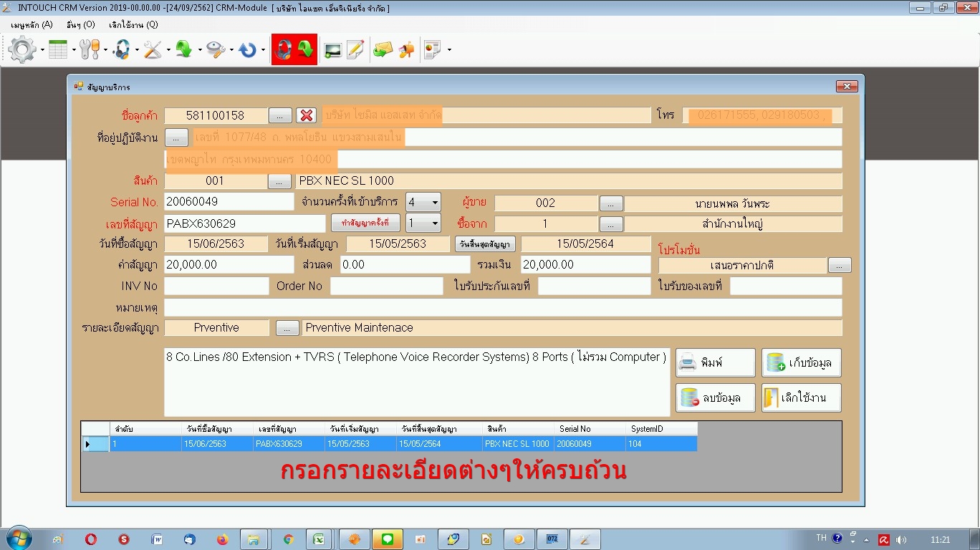
Task: Click the เก็บข้อมูล save button
Action: (801, 363)
